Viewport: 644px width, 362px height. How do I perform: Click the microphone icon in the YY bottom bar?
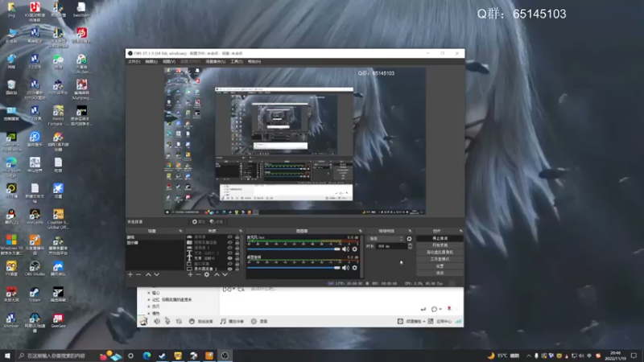click(167, 321)
